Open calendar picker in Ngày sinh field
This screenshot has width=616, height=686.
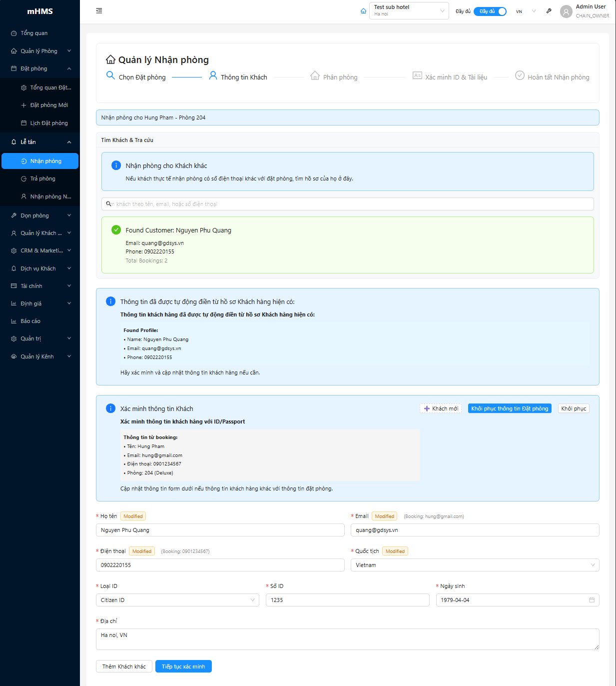coord(592,600)
